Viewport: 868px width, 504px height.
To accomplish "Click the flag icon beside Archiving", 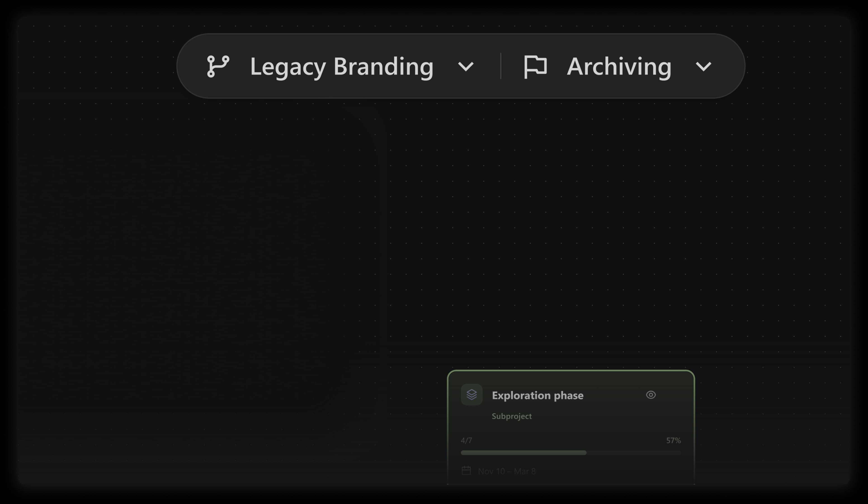I will coord(535,67).
